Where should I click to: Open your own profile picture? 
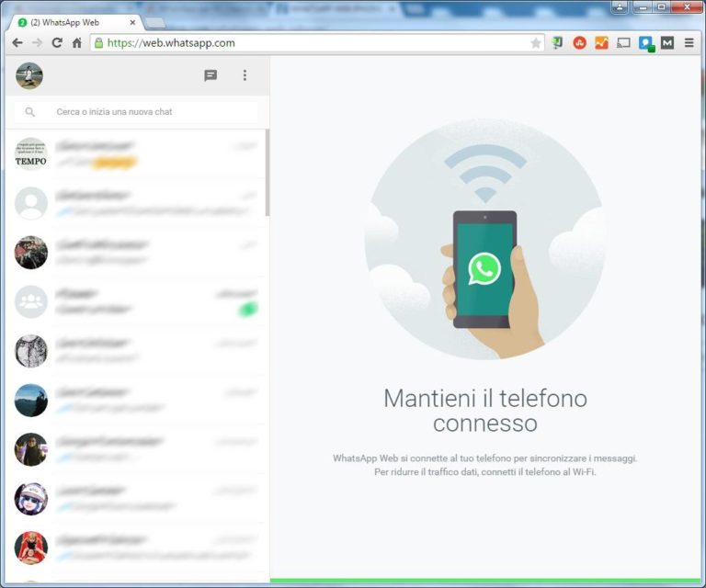coord(29,75)
